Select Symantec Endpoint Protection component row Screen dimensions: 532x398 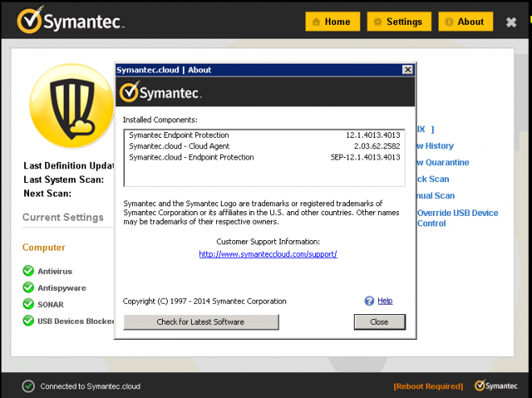pos(264,135)
